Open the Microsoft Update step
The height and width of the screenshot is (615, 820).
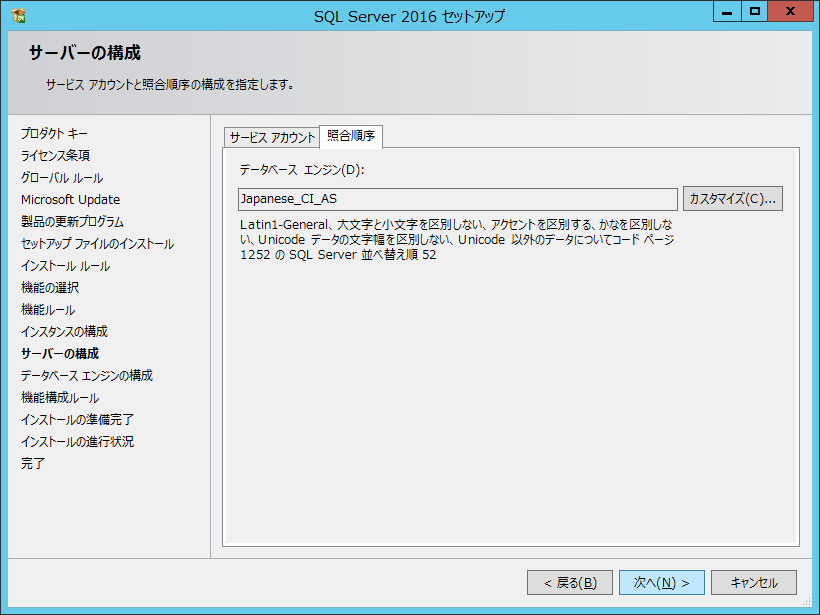70,199
